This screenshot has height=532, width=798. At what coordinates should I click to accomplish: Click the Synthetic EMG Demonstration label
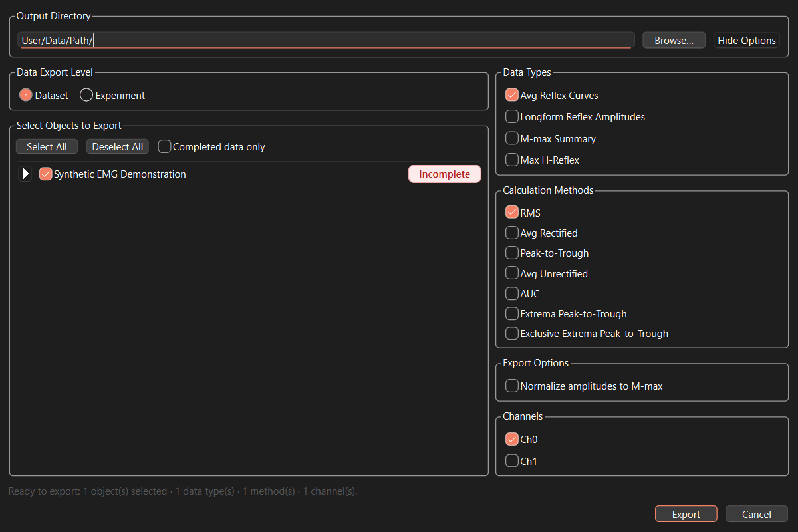point(120,174)
